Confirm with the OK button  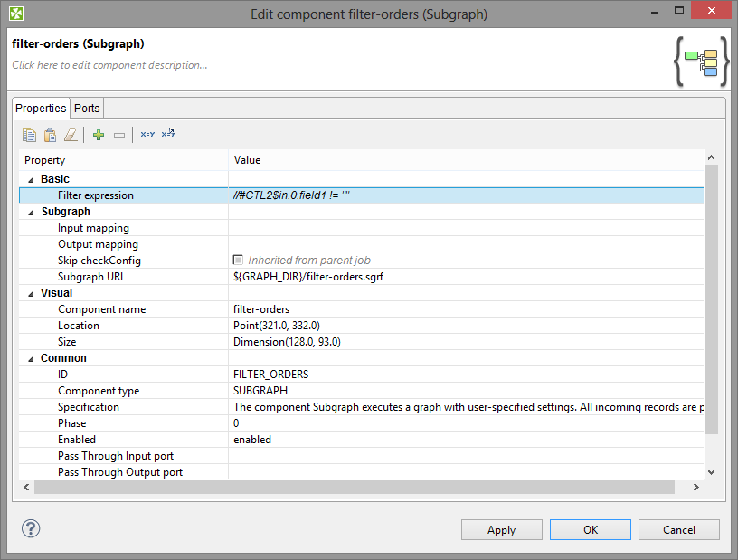pos(591,530)
